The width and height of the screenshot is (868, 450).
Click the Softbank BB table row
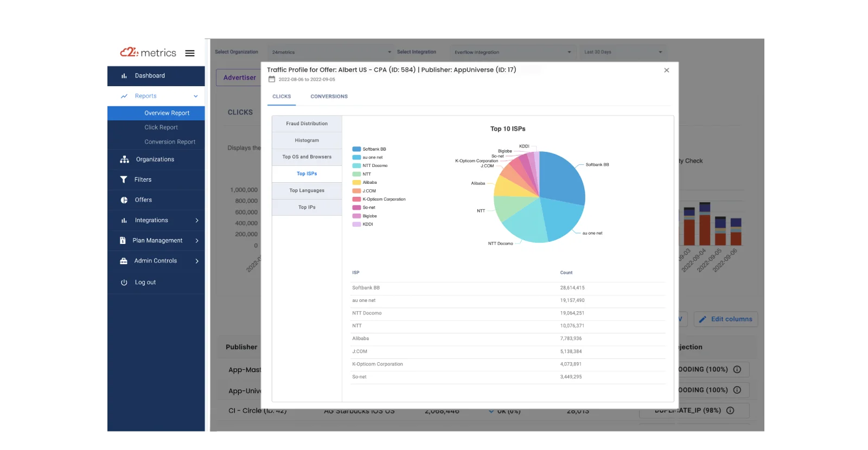tap(508, 288)
